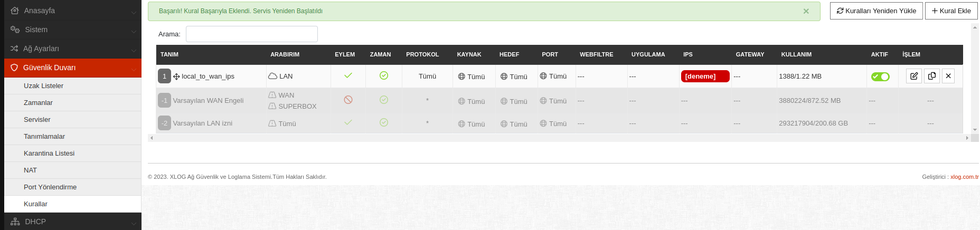Click Kuralları Yeniden Yükle button
Viewport: 980px width, 230px height.
coord(877,11)
